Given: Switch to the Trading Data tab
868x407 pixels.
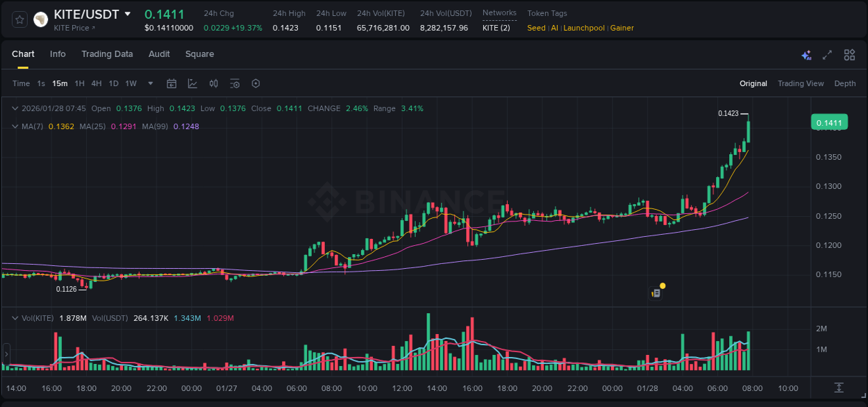Looking at the screenshot, I should [107, 54].
